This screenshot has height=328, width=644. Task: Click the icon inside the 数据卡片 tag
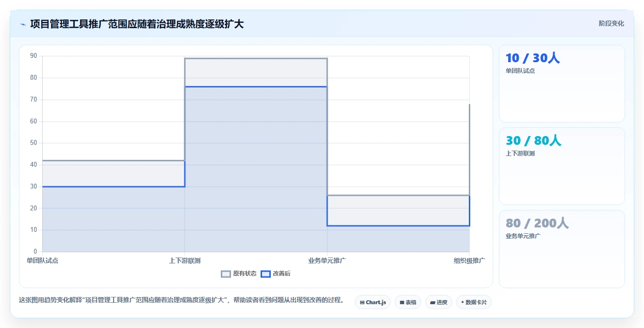pyautogui.click(x=462, y=302)
